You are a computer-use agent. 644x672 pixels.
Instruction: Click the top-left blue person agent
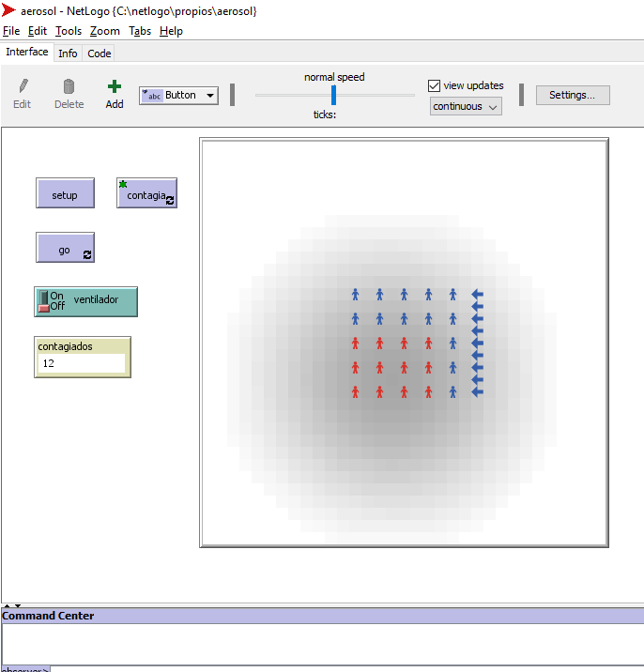[x=355, y=295]
